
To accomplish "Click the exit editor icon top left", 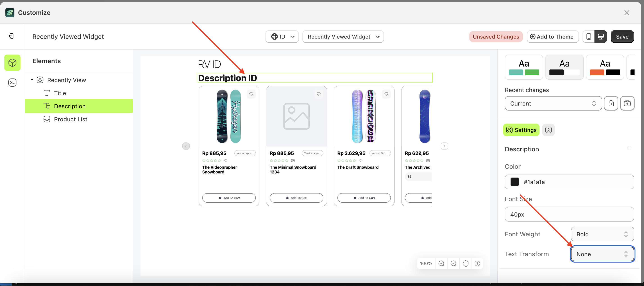I will click(11, 36).
